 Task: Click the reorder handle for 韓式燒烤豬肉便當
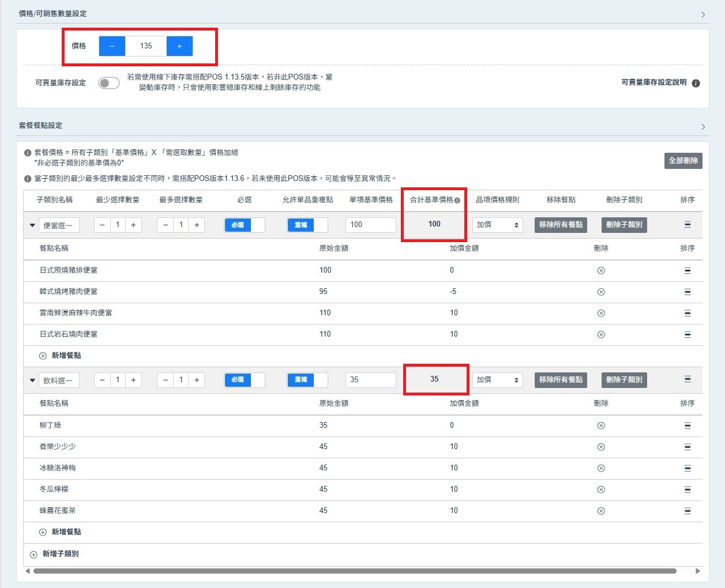687,292
